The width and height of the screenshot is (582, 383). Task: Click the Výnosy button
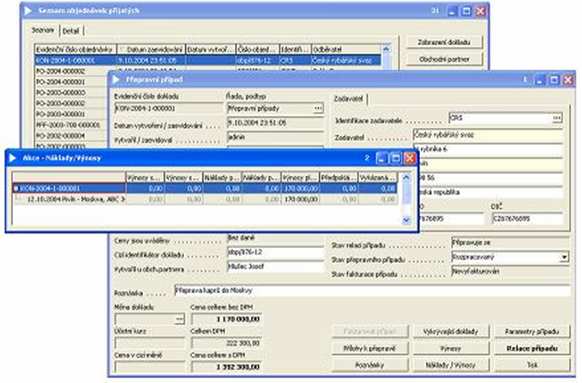451,348
